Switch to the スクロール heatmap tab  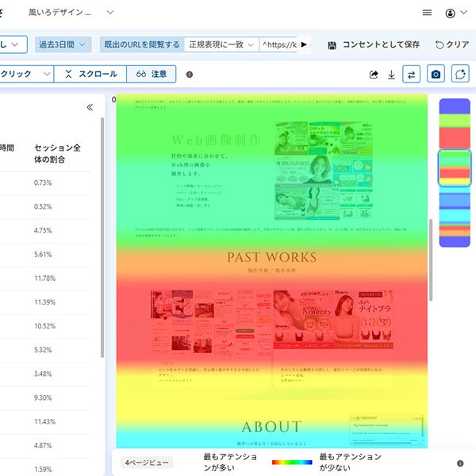90,74
